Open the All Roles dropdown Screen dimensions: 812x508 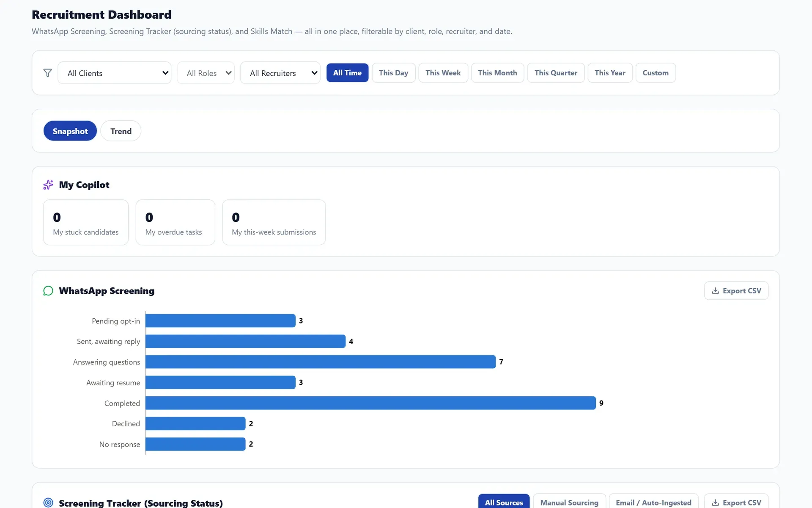click(206, 73)
